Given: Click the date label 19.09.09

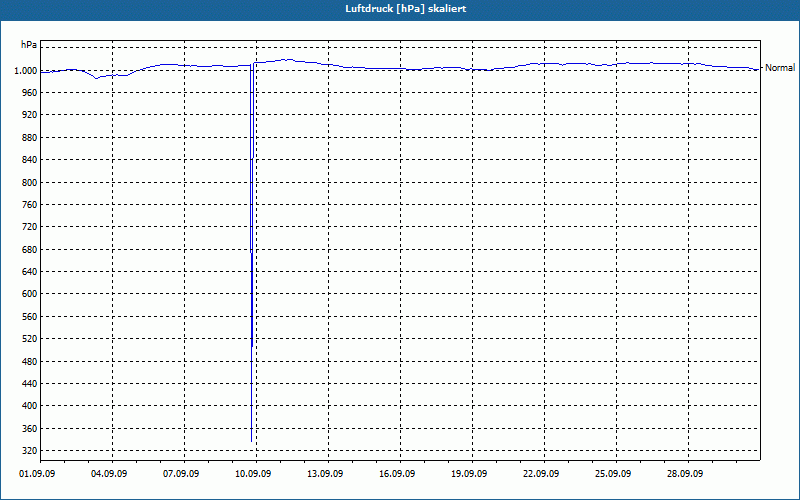Looking at the screenshot, I should pyautogui.click(x=469, y=474).
